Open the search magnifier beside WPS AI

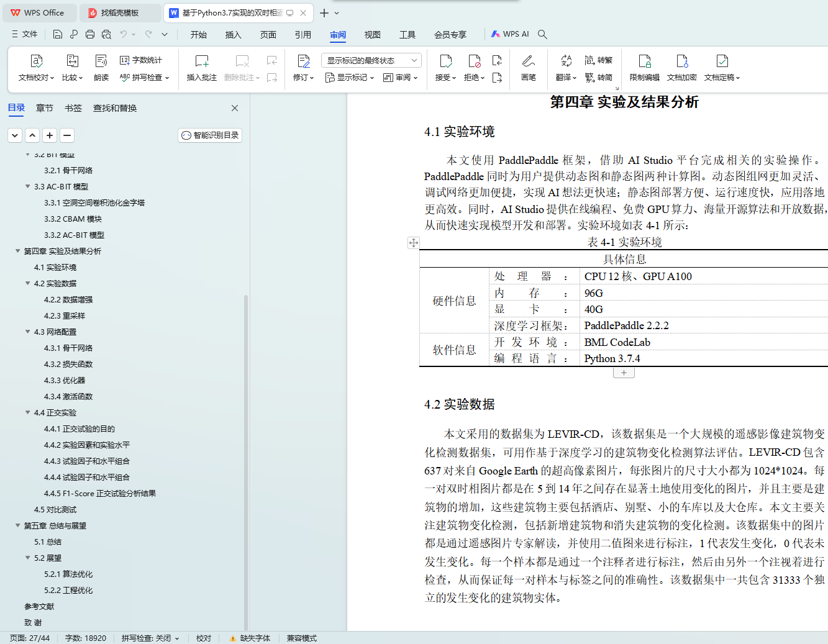[x=542, y=34]
